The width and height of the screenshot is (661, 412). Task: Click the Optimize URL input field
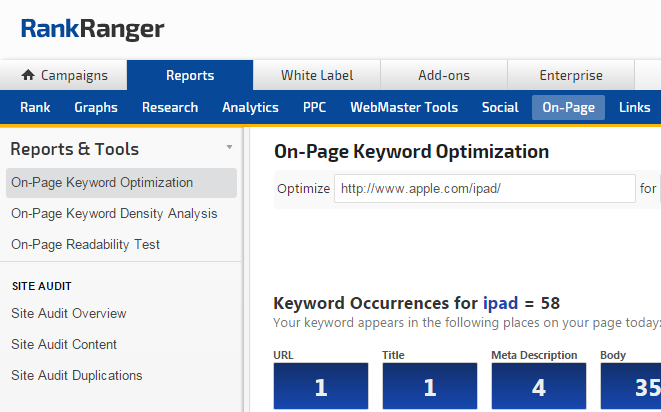[x=484, y=188]
